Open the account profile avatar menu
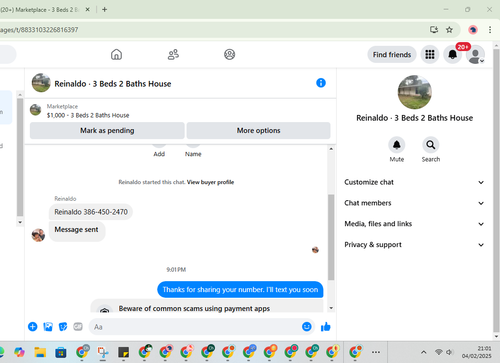This screenshot has width=500, height=363. point(475,55)
